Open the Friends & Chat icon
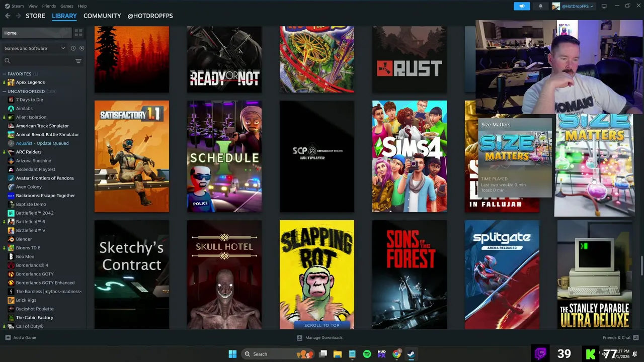This screenshot has width=644, height=362. pos(636,338)
